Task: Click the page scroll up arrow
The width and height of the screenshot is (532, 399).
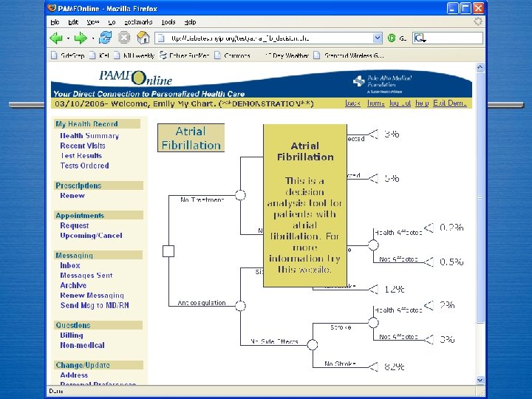Action: (x=480, y=67)
